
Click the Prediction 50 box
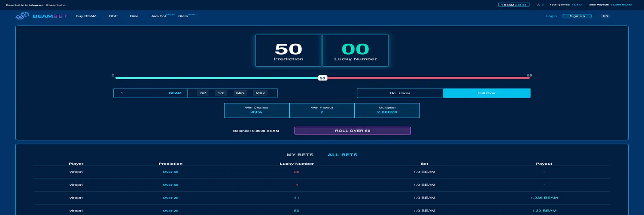point(289,51)
